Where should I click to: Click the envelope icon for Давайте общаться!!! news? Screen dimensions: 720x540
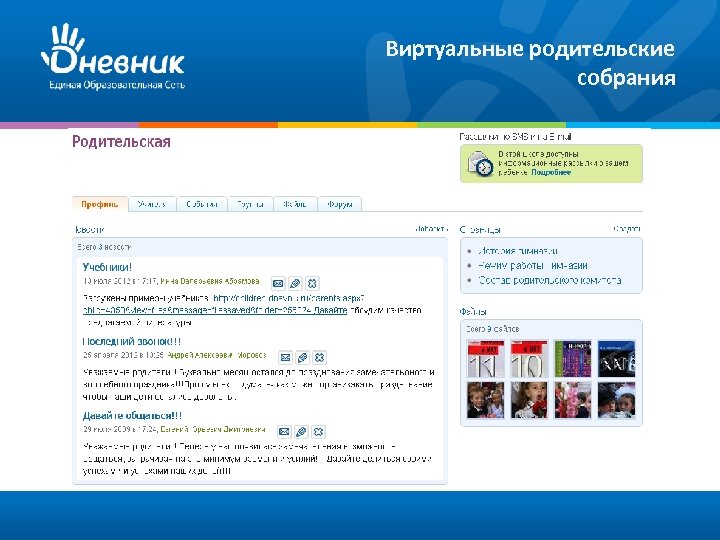click(x=284, y=432)
